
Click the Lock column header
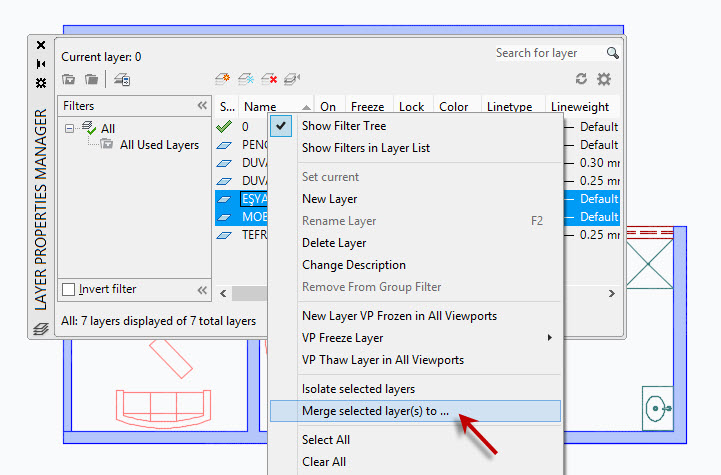coord(412,107)
